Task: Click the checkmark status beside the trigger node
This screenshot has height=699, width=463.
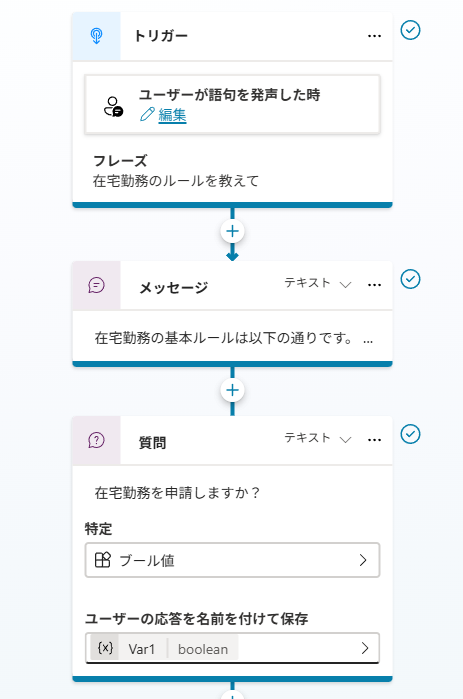Action: pos(410,30)
